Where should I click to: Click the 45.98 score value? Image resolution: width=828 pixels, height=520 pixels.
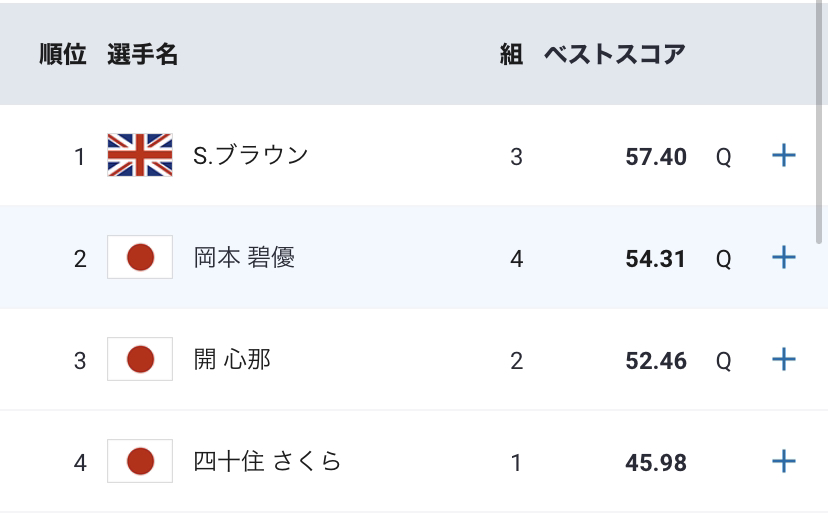pos(656,463)
